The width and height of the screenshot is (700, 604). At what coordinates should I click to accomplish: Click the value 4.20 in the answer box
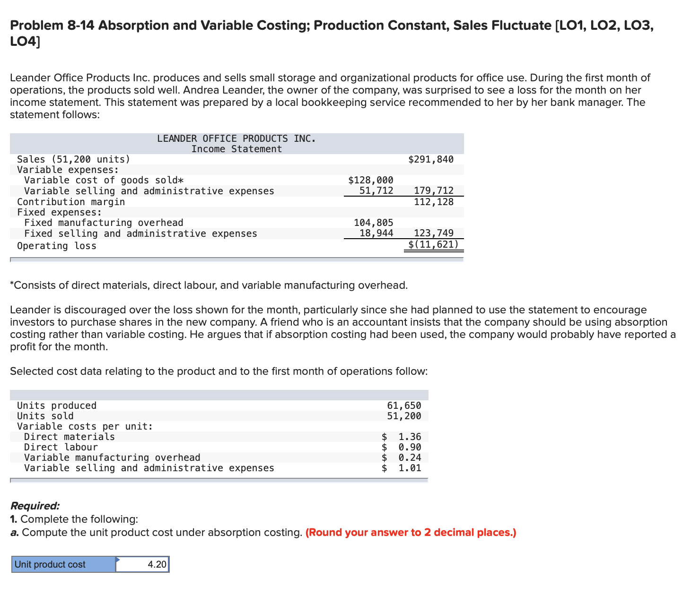(156, 563)
